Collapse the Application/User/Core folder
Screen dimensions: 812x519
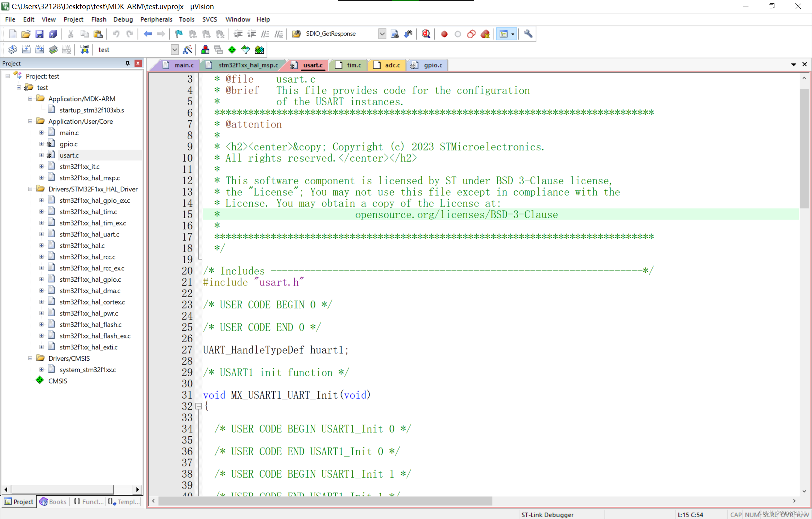[30, 121]
